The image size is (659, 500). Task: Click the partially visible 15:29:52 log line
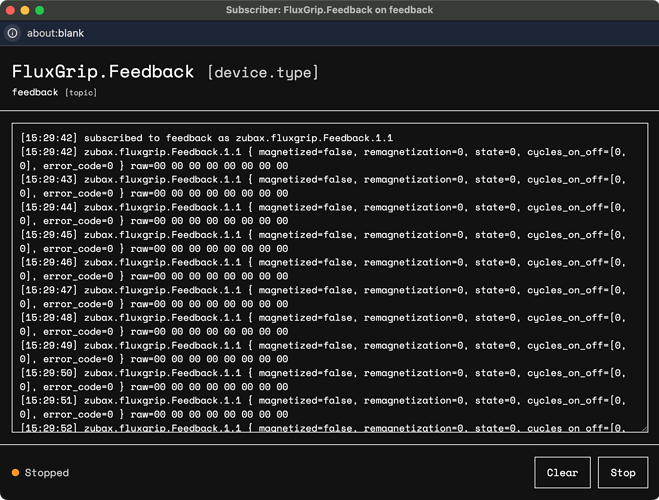click(x=323, y=428)
